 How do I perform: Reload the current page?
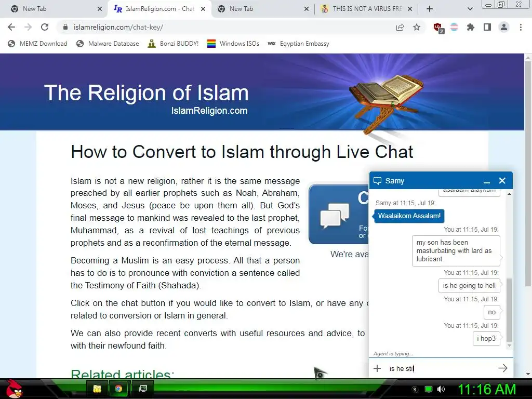pos(45,27)
